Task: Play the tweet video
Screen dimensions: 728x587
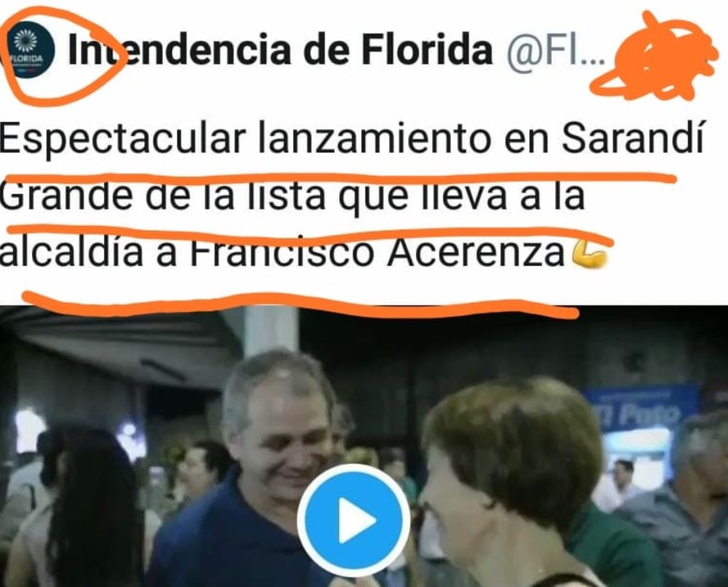Action: tap(353, 519)
